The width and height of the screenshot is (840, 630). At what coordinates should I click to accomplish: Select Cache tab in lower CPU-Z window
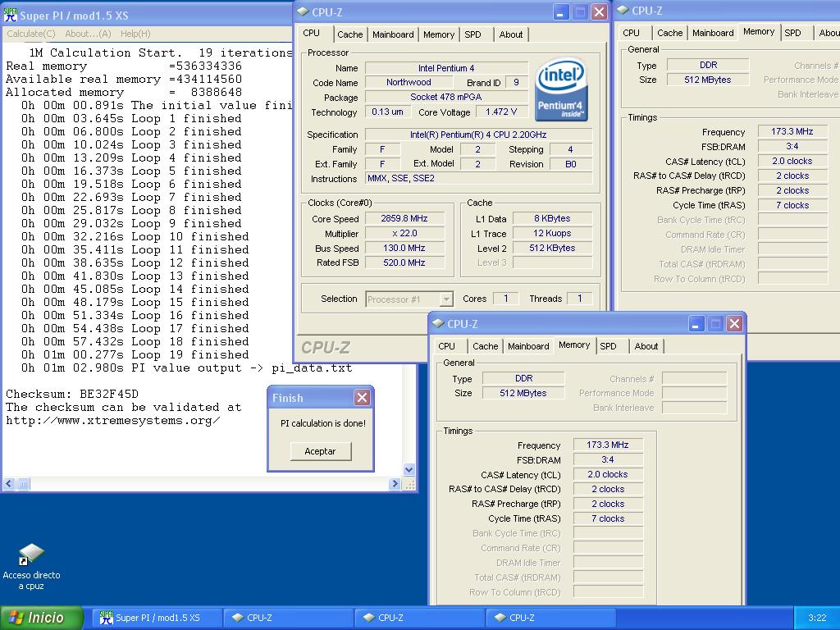[x=486, y=346]
